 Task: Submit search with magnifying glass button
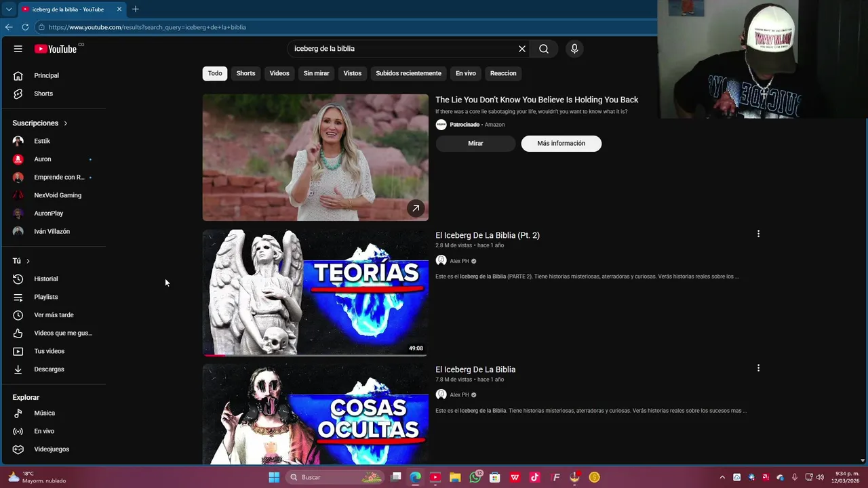pos(544,49)
